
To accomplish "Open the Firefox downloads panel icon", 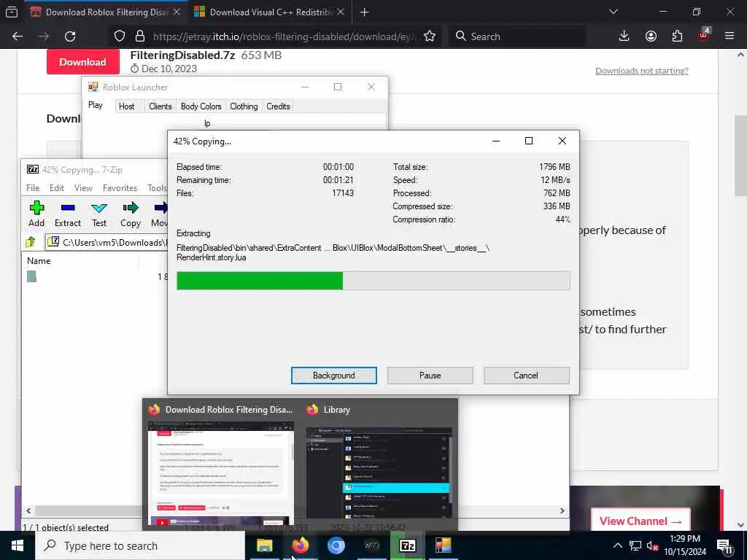I will click(624, 36).
